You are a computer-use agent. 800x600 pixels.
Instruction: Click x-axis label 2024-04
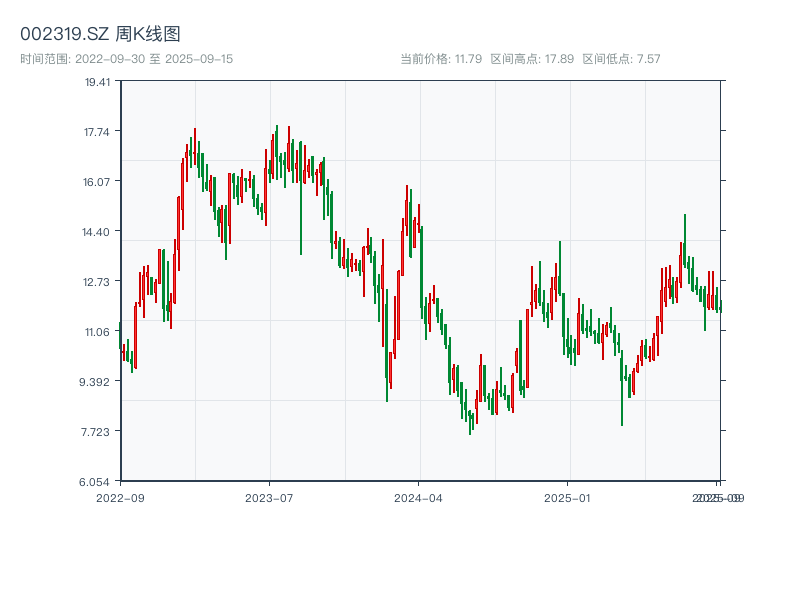(x=418, y=498)
